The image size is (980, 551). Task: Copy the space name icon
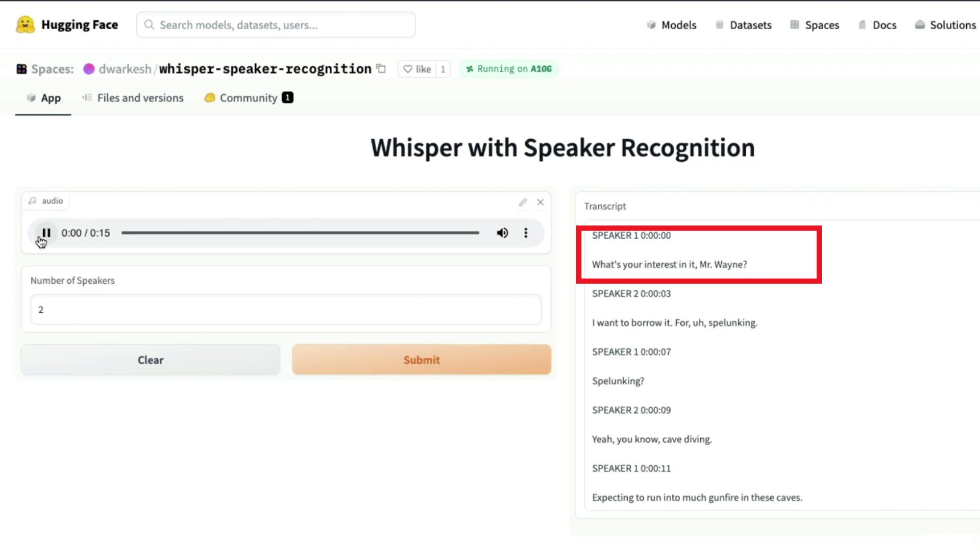pyautogui.click(x=381, y=69)
